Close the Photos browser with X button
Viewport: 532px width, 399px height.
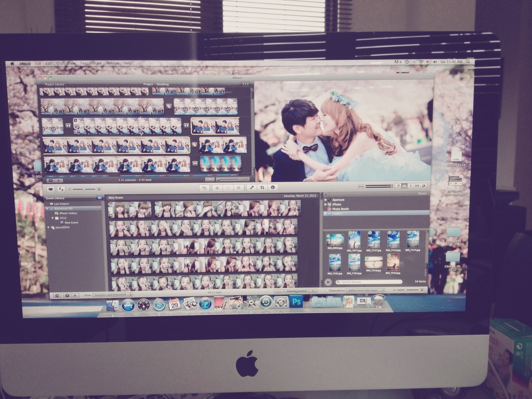(x=326, y=195)
